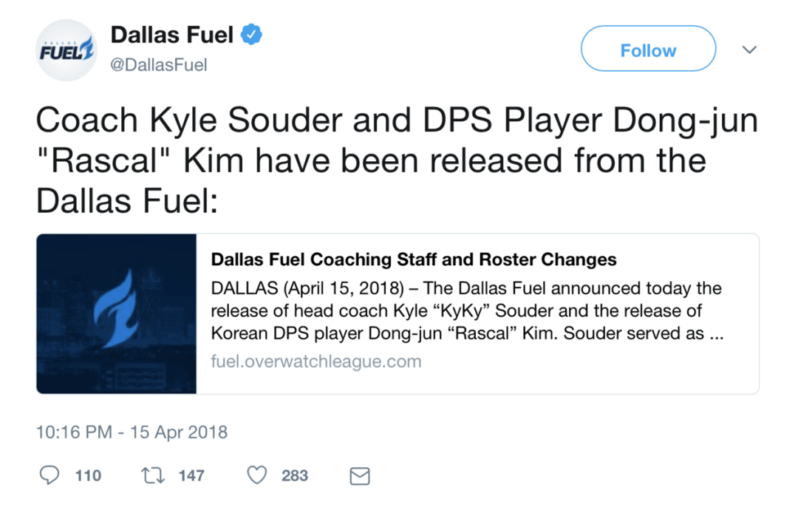Click the article preview description text
The height and width of the screenshot is (513, 812).
click(465, 310)
